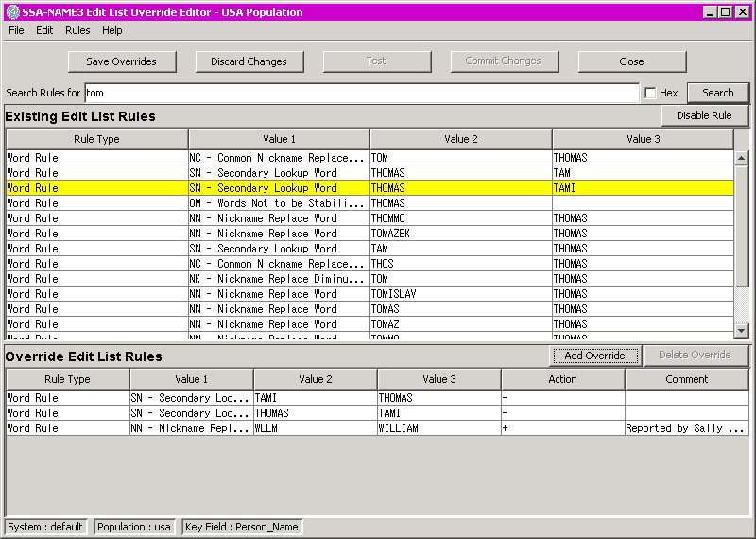Click the Add Override button

click(x=594, y=356)
